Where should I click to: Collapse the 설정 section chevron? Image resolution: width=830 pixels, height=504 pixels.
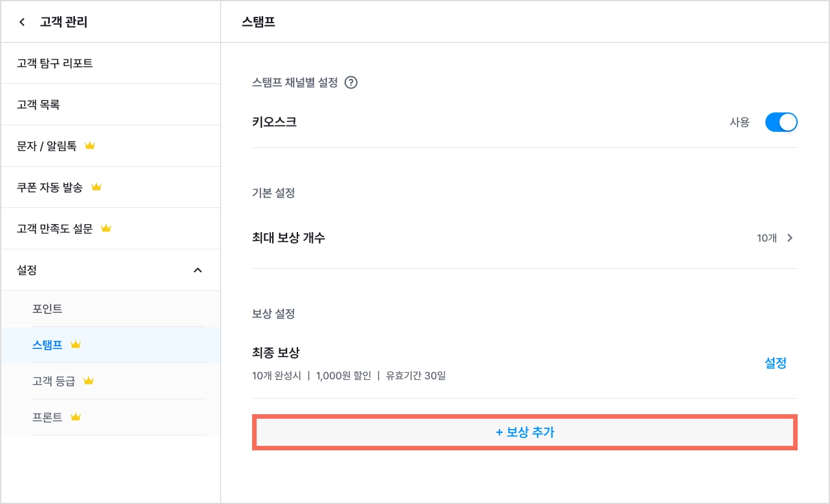[x=198, y=270]
